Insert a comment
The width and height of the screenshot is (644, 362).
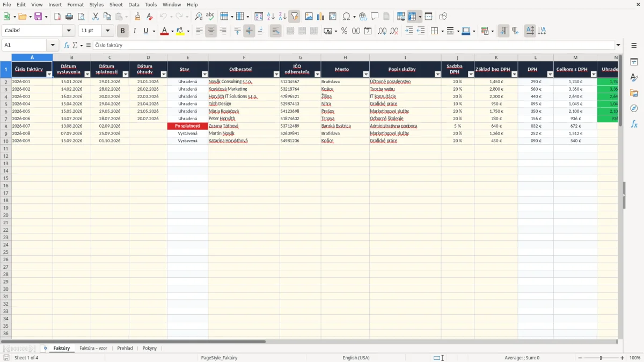click(375, 17)
